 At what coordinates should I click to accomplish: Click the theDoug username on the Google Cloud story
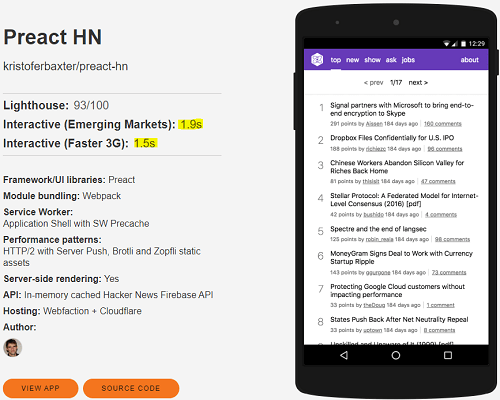(x=374, y=305)
